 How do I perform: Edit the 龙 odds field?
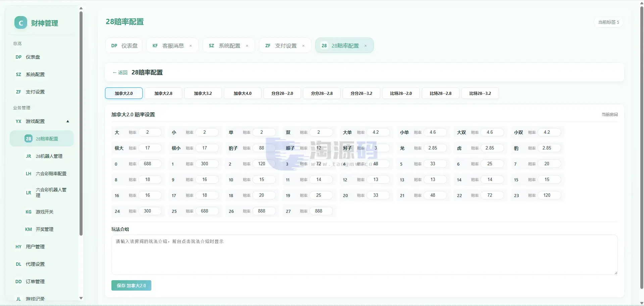pyautogui.click(x=435, y=148)
